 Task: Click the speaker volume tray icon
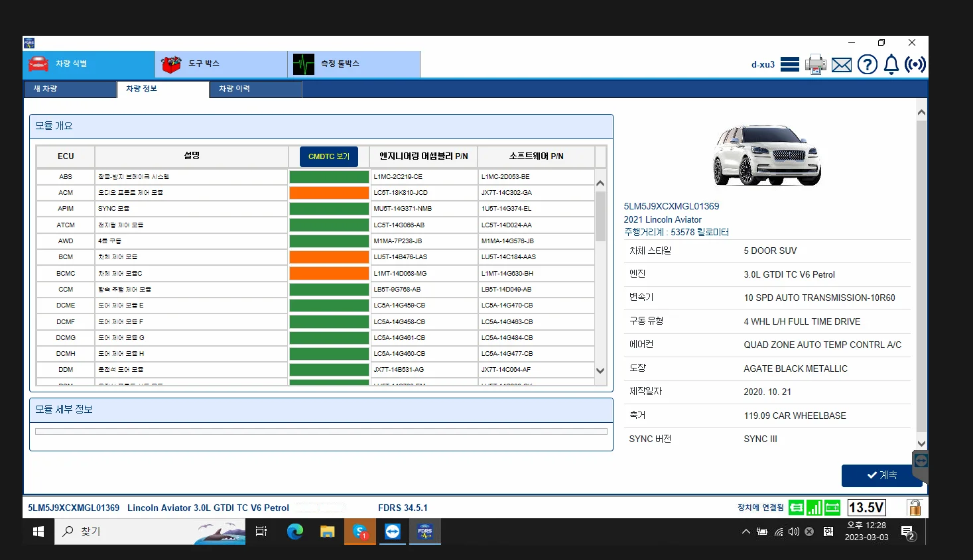(794, 532)
